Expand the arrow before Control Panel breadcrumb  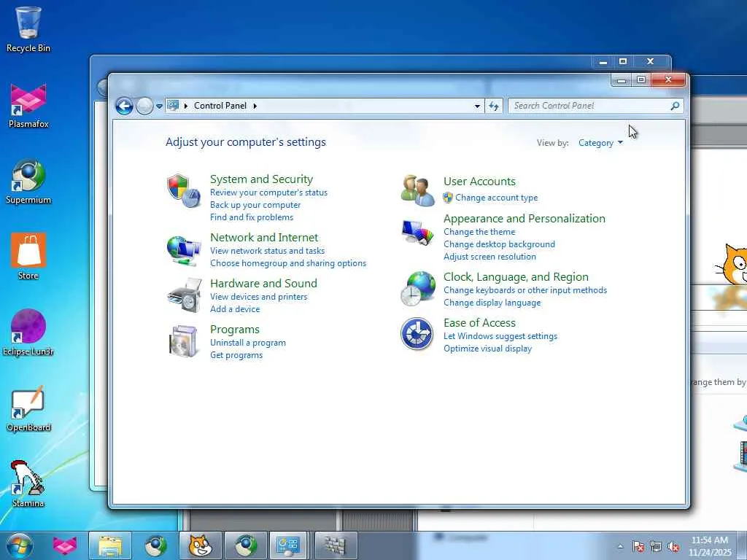tap(186, 106)
